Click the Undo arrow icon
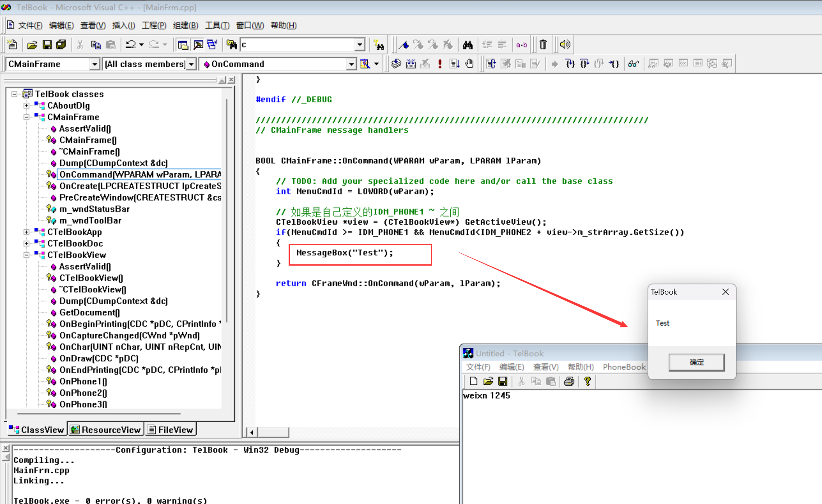 pos(131,44)
